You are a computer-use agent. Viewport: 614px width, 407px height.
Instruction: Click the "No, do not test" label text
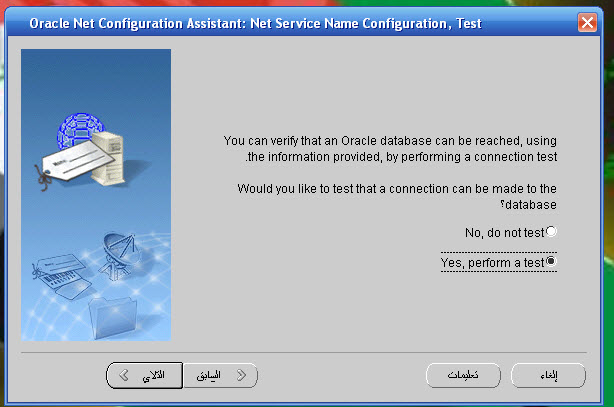click(x=504, y=232)
